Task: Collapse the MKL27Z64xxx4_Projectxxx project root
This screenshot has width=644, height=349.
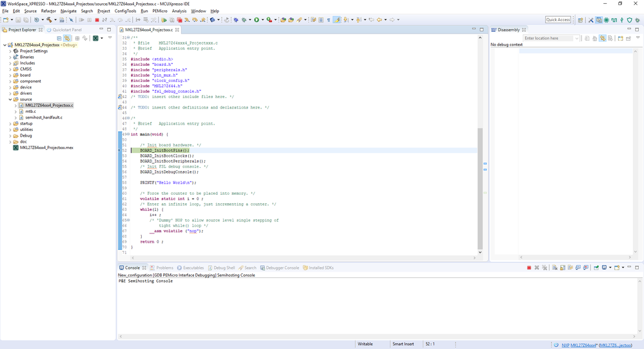Action: pyautogui.click(x=5, y=45)
